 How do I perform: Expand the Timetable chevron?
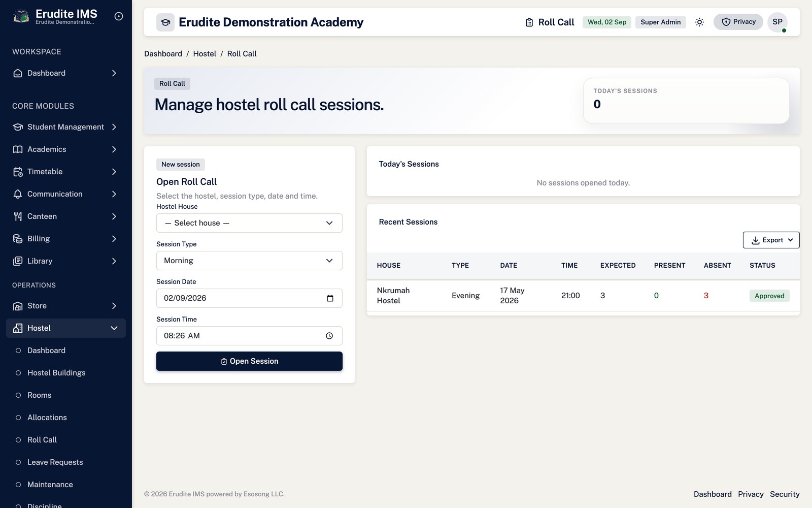(x=114, y=172)
